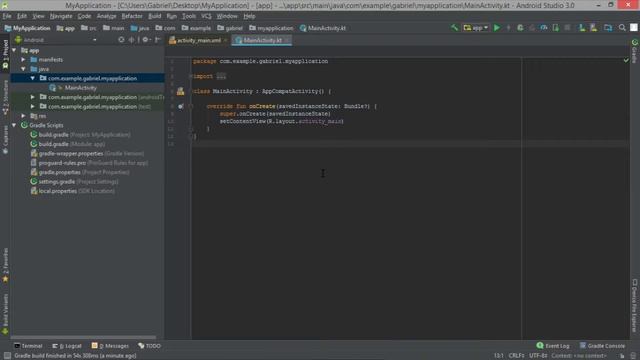Expand the res folder
This screenshot has height=360, width=640.
coord(23,116)
